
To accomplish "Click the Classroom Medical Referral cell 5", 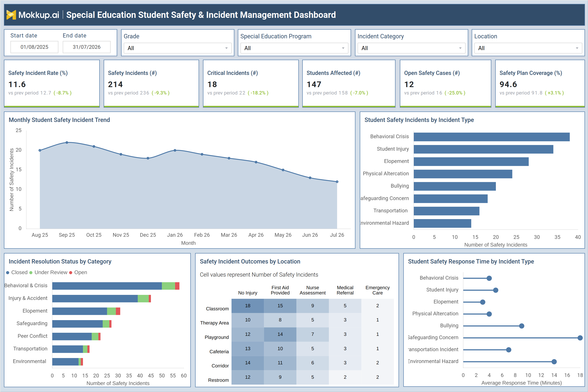I will pos(345,306).
